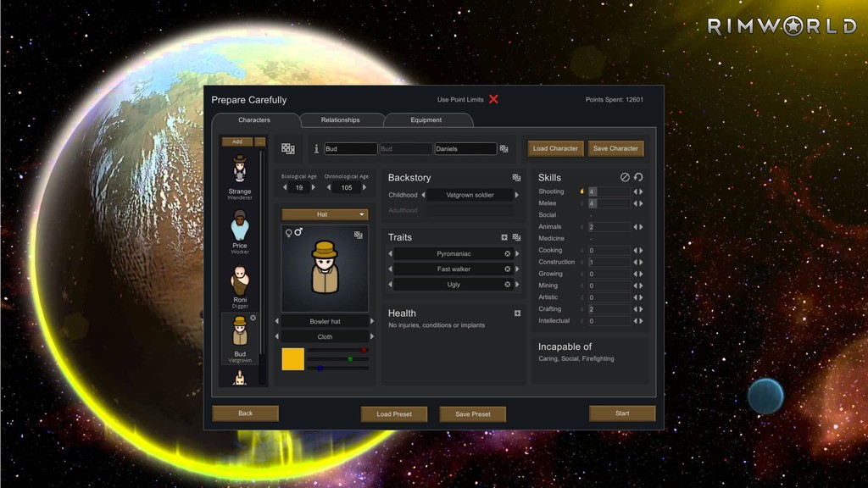Select the female gender symbol
Viewport: 868px width, 488px height.
coord(288,234)
